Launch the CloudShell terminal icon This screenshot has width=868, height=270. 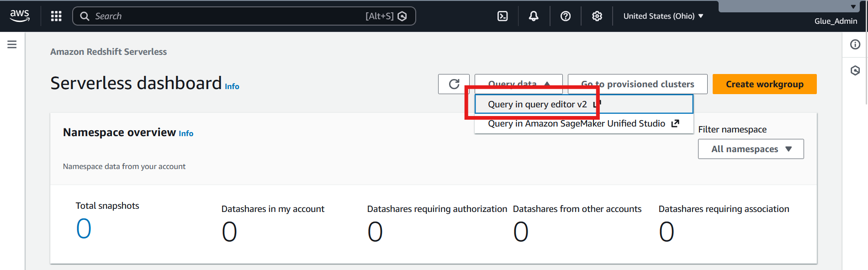point(503,16)
